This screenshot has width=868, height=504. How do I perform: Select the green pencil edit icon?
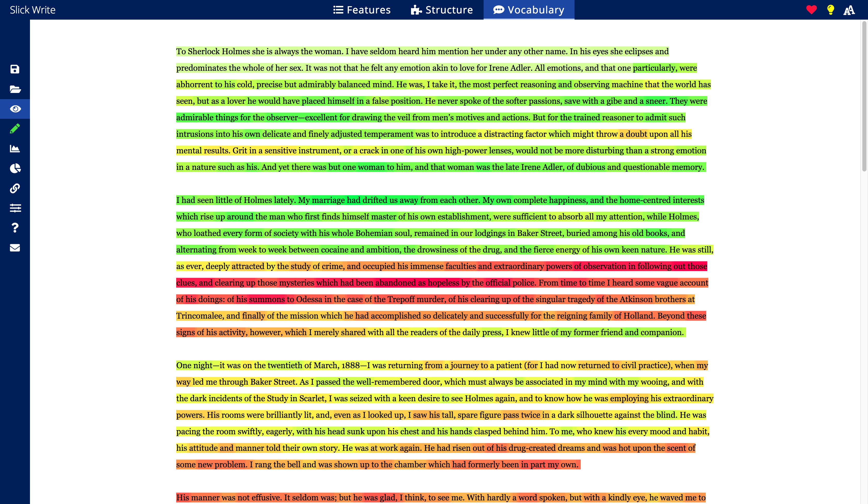15,129
